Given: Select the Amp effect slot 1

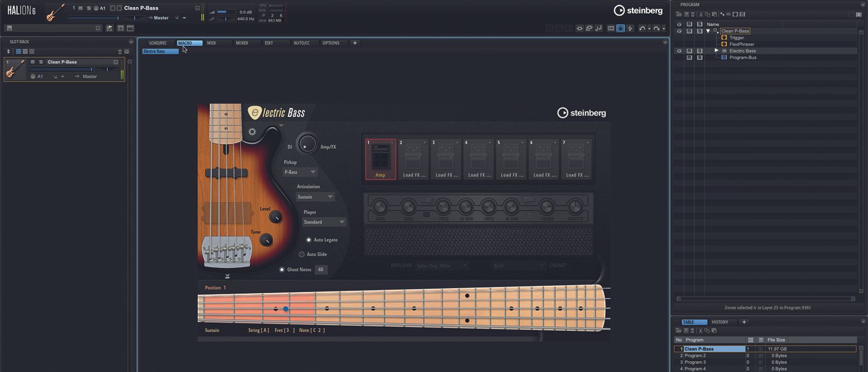Looking at the screenshot, I should coord(380,159).
